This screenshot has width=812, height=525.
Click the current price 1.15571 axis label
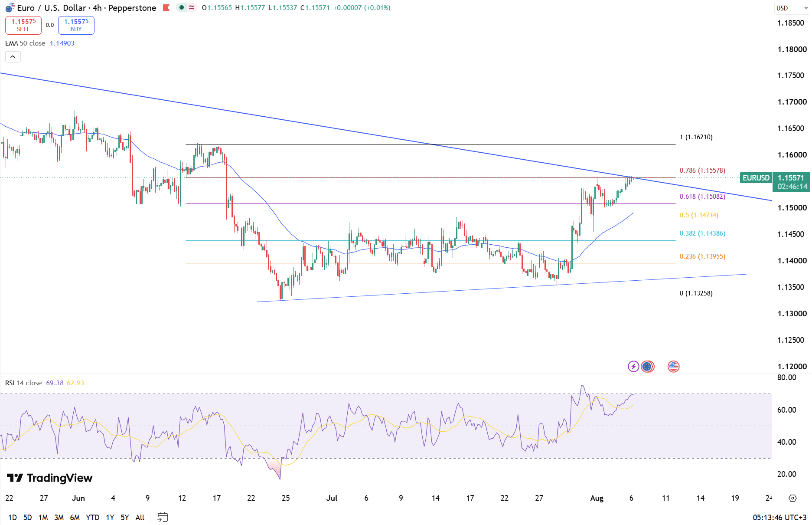coord(791,178)
